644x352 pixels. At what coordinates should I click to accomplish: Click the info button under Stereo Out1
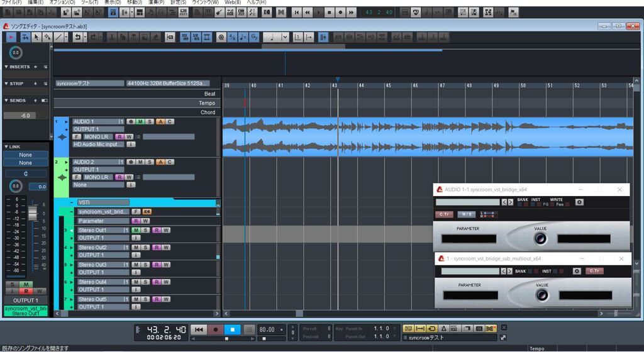(136, 238)
